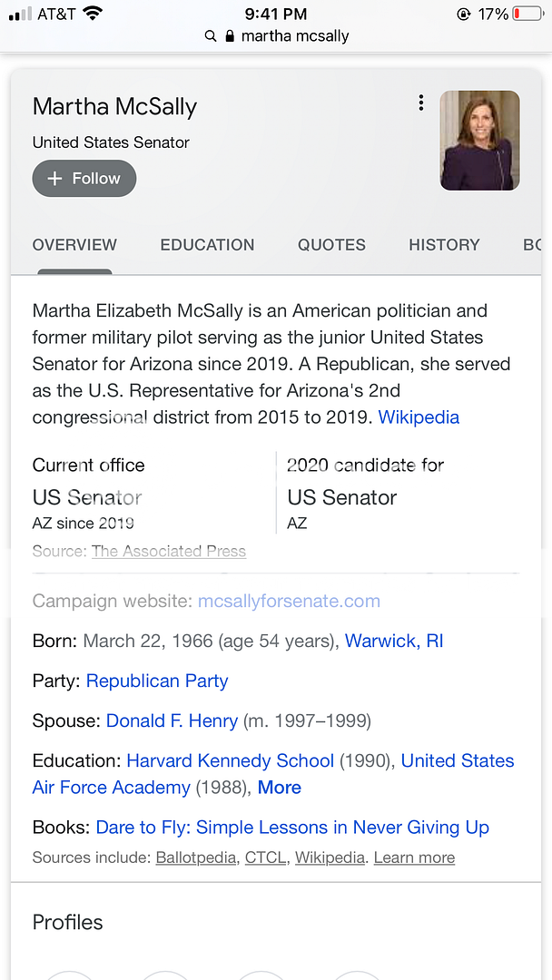Expand More education entries
552x980 pixels.
point(279,788)
